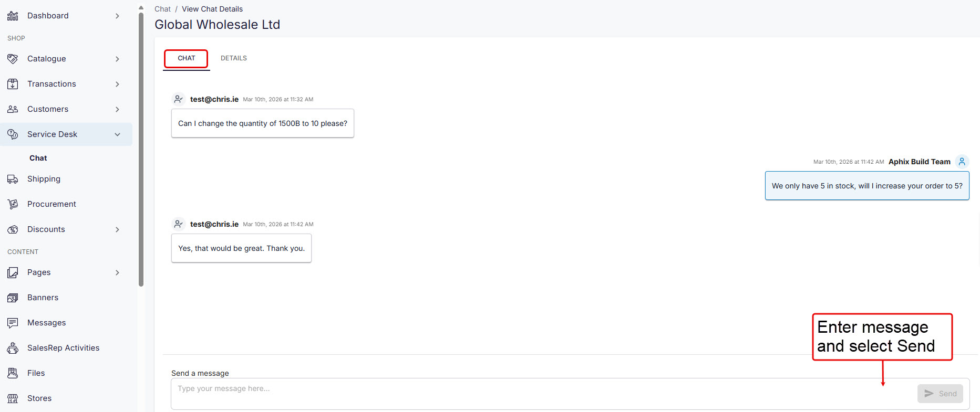The width and height of the screenshot is (980, 412).
Task: Select the CHAT tab
Action: pyautogui.click(x=186, y=58)
